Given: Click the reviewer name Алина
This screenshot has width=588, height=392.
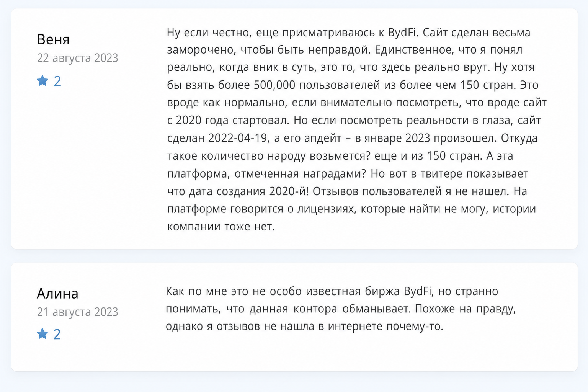Looking at the screenshot, I should click(x=57, y=294).
